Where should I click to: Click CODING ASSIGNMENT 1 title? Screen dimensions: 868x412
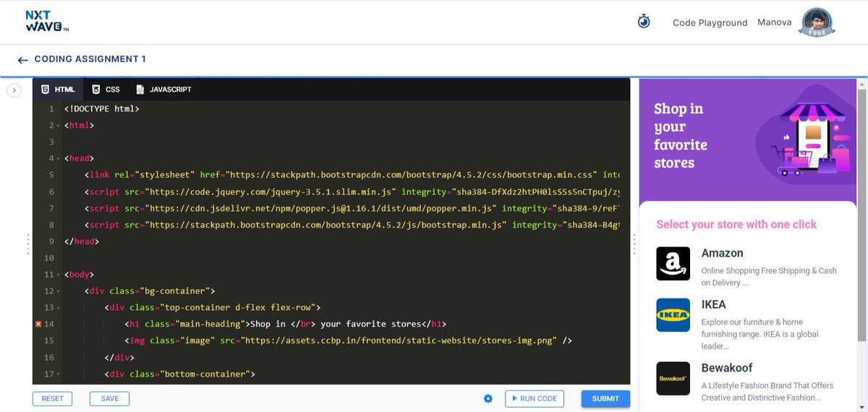[x=90, y=59]
